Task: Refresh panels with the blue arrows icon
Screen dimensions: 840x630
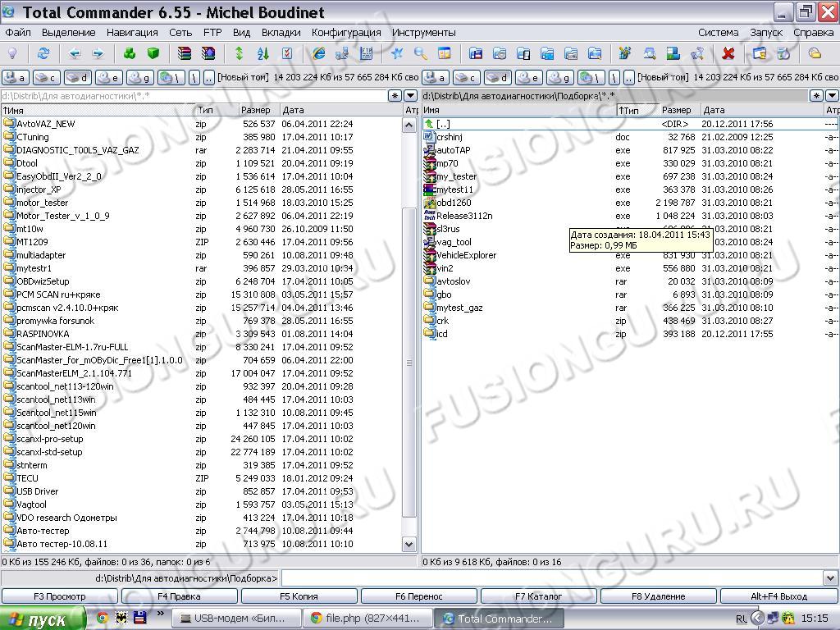Action: (43, 53)
